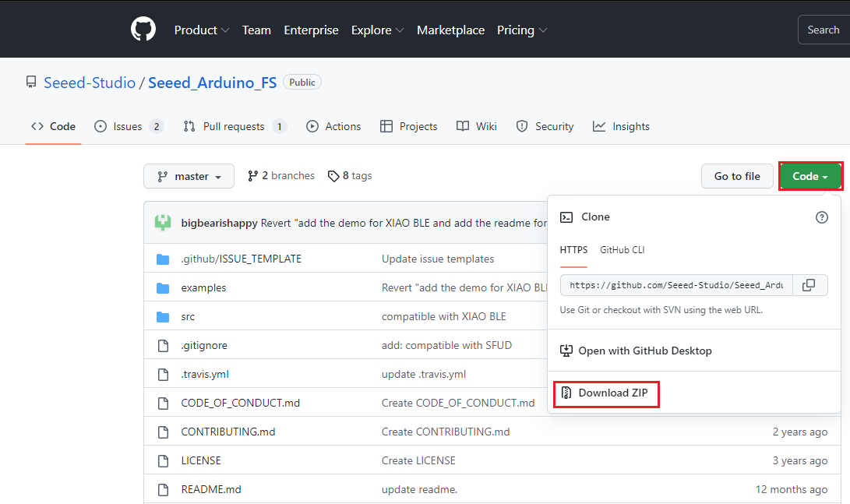The height and width of the screenshot is (504, 850).
Task: Click the examples folder icon
Action: 163,287
